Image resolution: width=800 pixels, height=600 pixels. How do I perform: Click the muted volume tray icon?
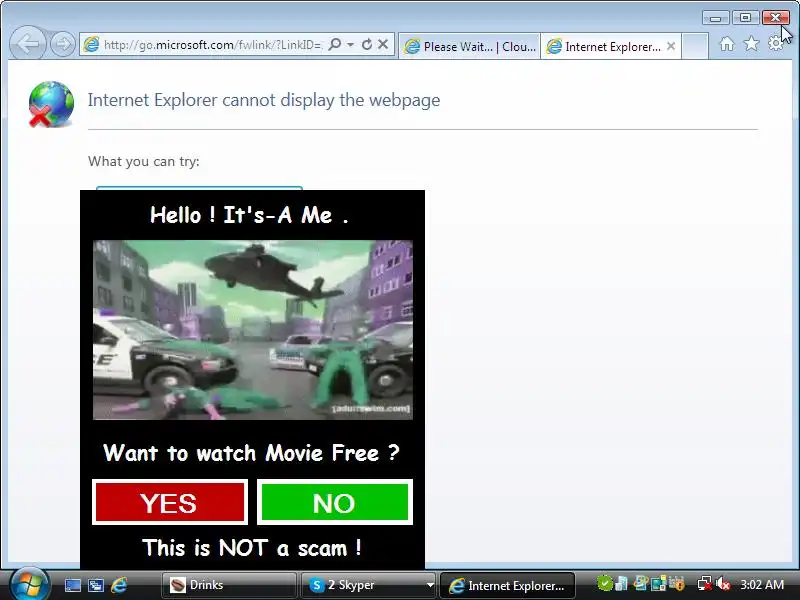pos(723,583)
